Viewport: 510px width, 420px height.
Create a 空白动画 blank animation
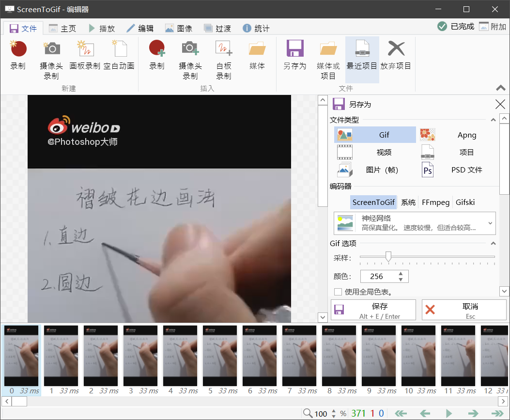(x=119, y=55)
